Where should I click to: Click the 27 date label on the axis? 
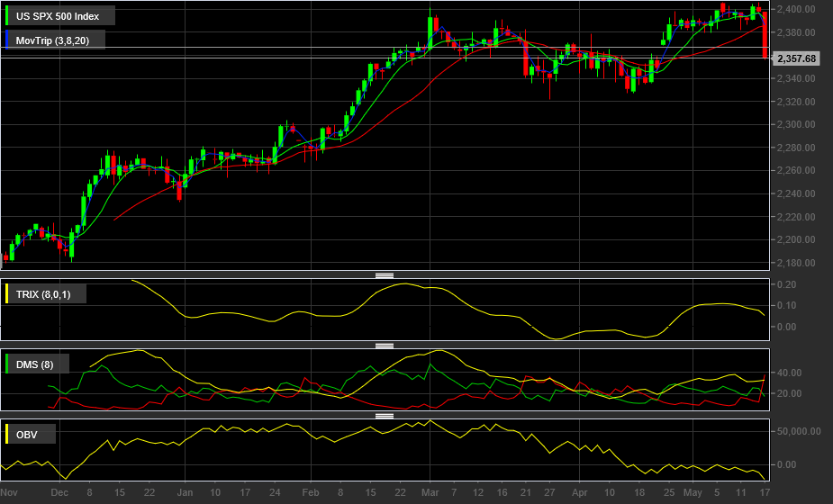tap(549, 492)
